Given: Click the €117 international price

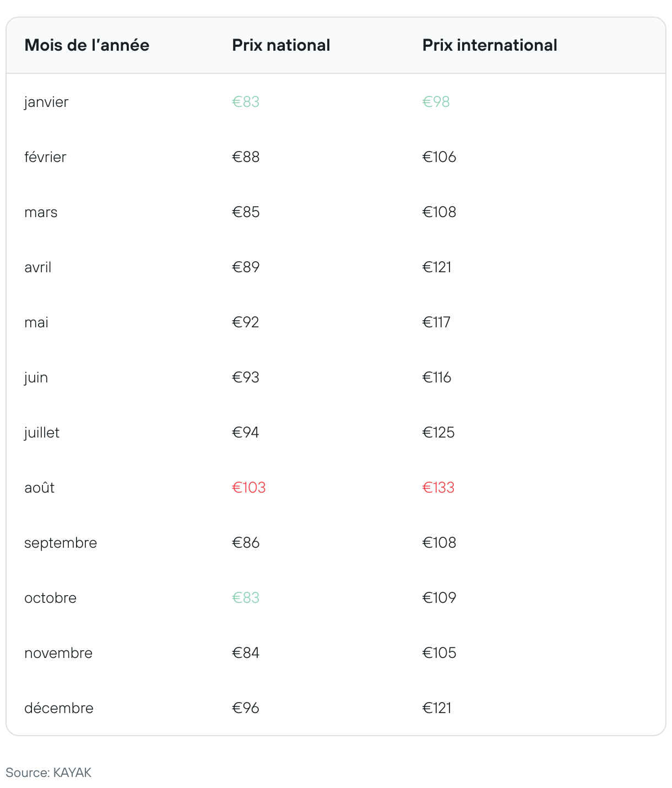Looking at the screenshot, I should pyautogui.click(x=436, y=322).
